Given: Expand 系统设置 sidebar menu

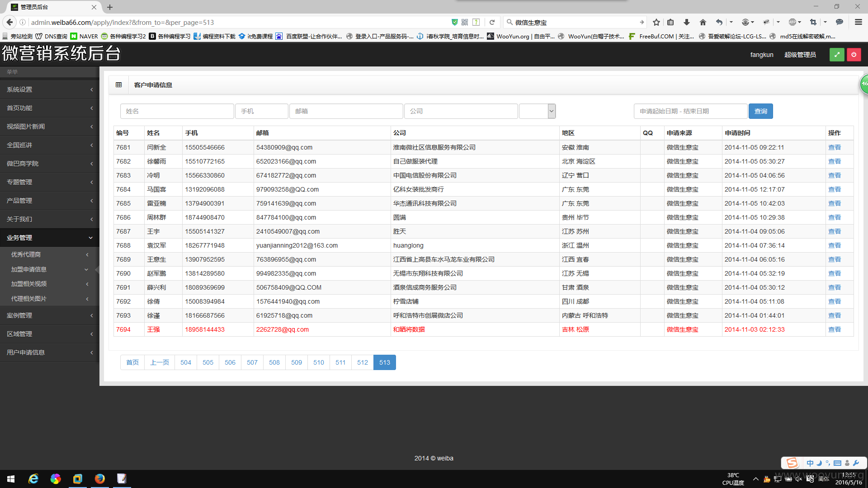Looking at the screenshot, I should [50, 89].
